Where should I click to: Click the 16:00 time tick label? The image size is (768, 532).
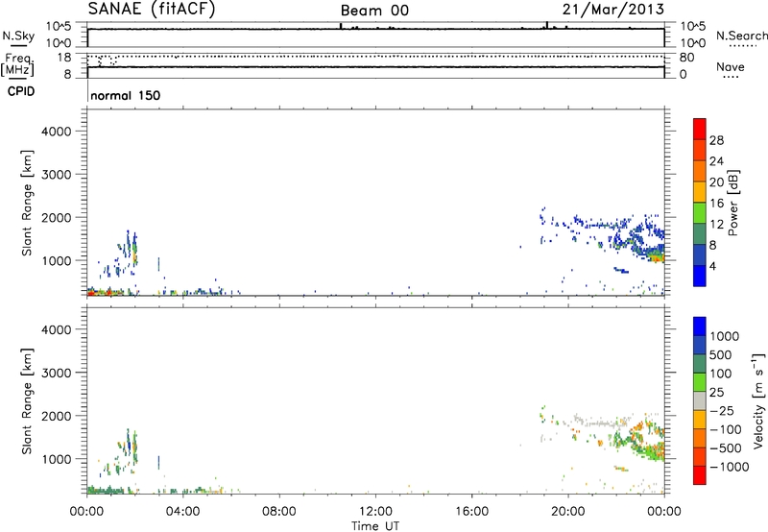471,512
